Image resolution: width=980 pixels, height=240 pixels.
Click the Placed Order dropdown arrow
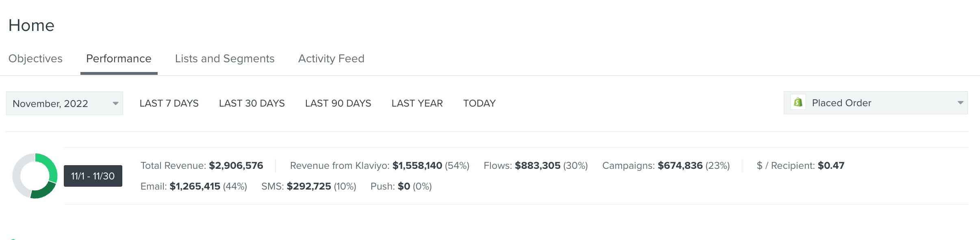click(x=960, y=103)
